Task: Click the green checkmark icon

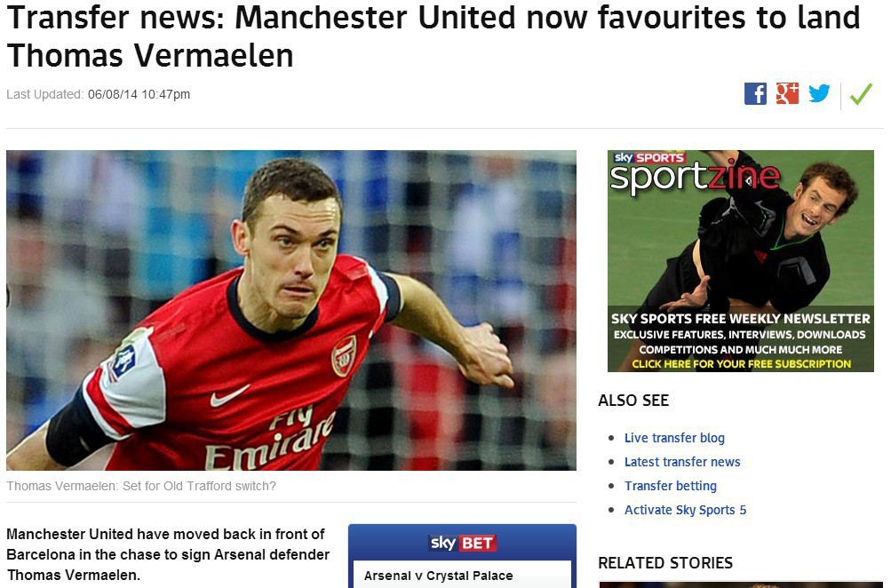Action: 861,94
